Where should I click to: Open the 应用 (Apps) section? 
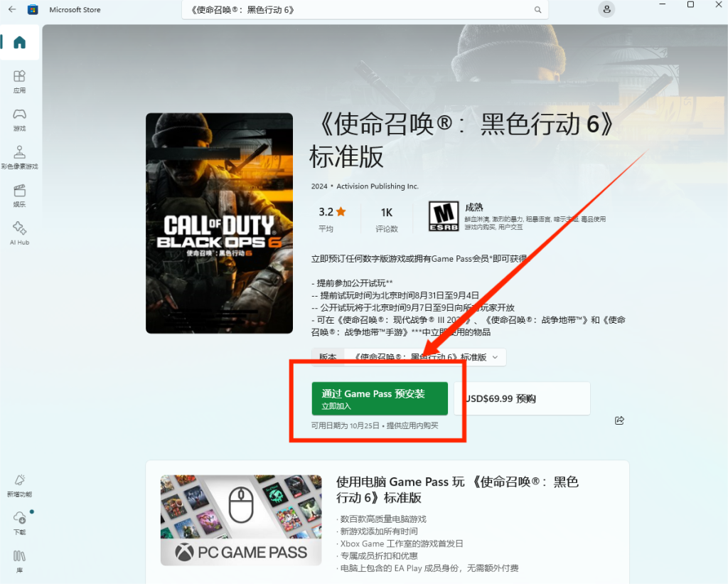pyautogui.click(x=19, y=81)
